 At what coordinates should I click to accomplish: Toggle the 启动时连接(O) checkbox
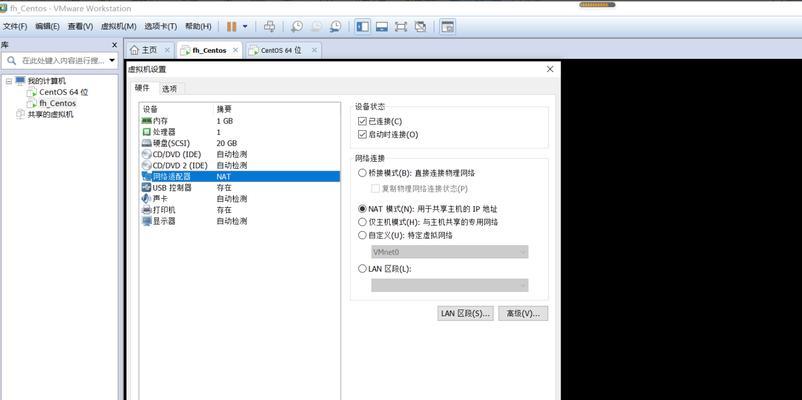363,135
